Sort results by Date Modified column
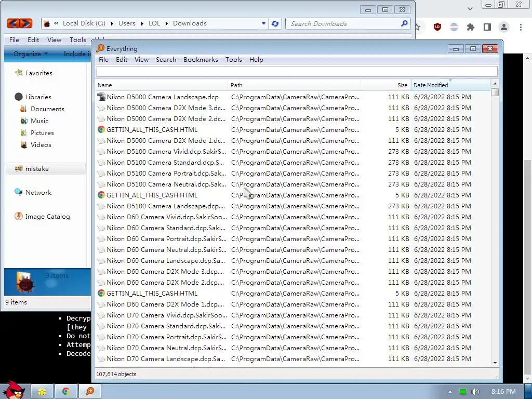The height and width of the screenshot is (399, 532). (450, 85)
